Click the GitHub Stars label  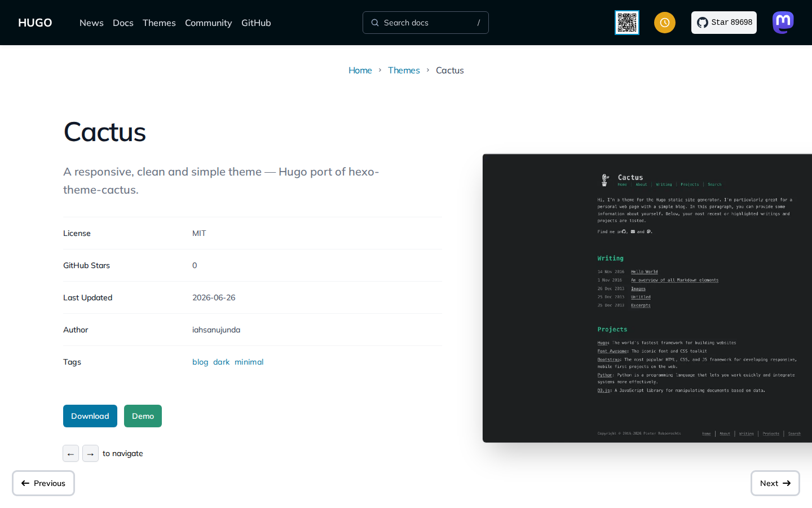coord(86,265)
